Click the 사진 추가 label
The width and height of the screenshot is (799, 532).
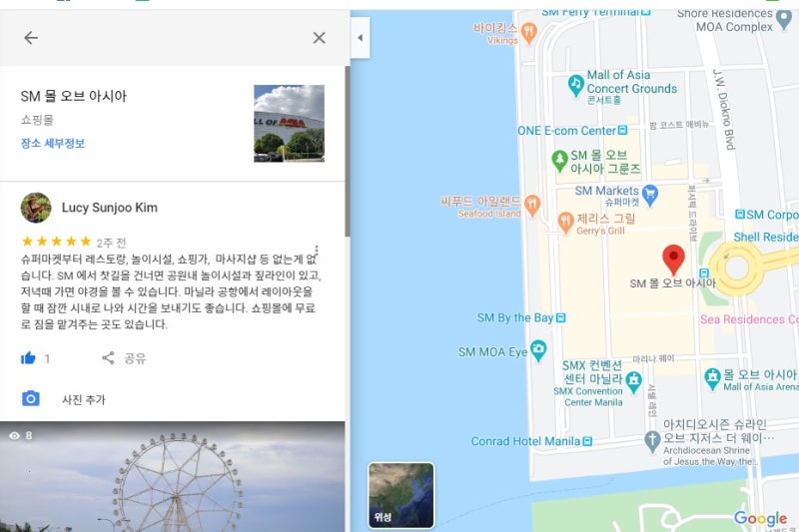[84, 399]
